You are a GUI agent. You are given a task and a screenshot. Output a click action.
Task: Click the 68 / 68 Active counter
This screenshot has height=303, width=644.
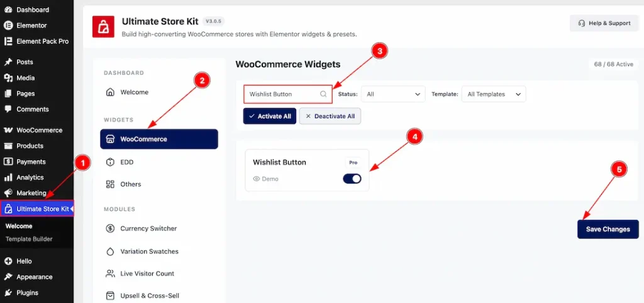click(x=614, y=65)
